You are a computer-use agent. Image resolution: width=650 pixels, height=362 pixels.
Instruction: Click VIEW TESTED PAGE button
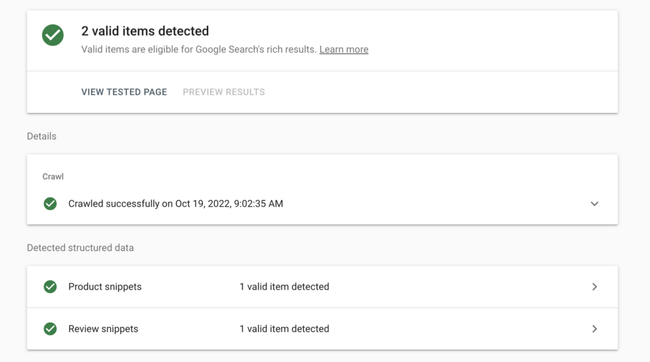[124, 92]
